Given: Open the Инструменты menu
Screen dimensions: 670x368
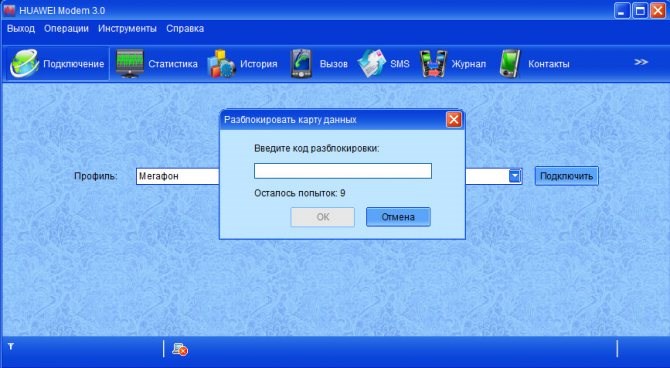Looking at the screenshot, I should [x=127, y=29].
